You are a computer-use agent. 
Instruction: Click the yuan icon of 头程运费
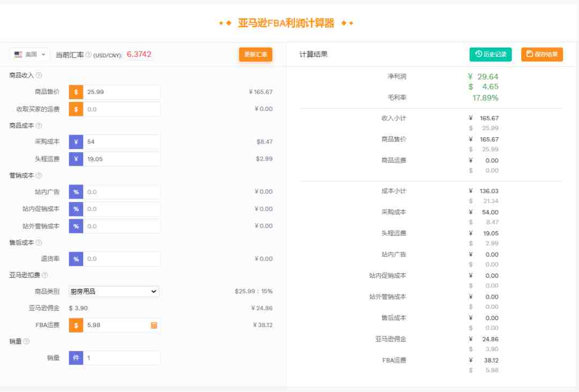click(76, 159)
